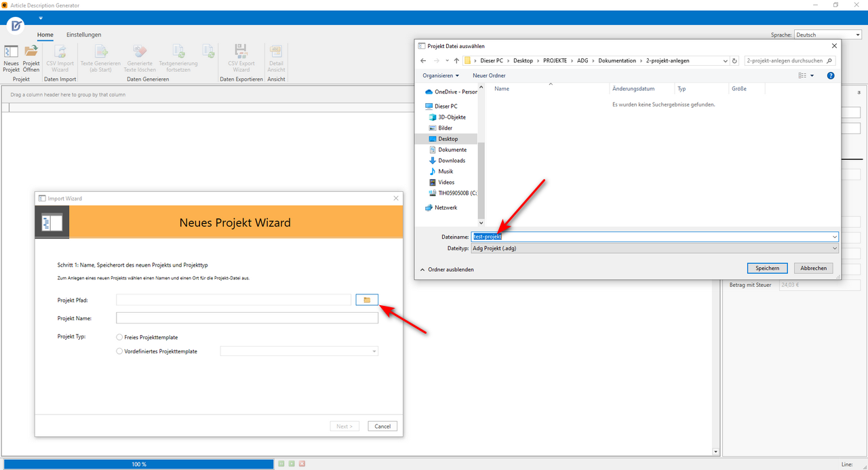
Task: Click Dokumentation in the breadcrumb path
Action: point(617,60)
